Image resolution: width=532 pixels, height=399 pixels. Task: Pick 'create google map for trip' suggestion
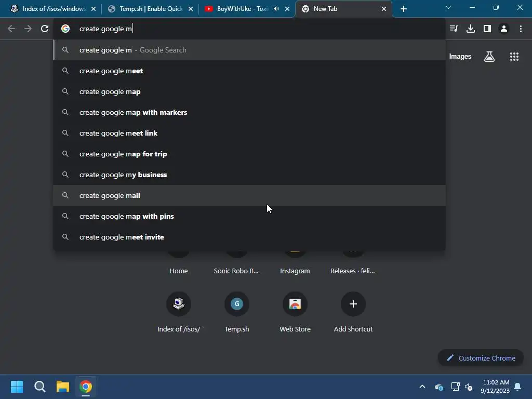pos(249,154)
